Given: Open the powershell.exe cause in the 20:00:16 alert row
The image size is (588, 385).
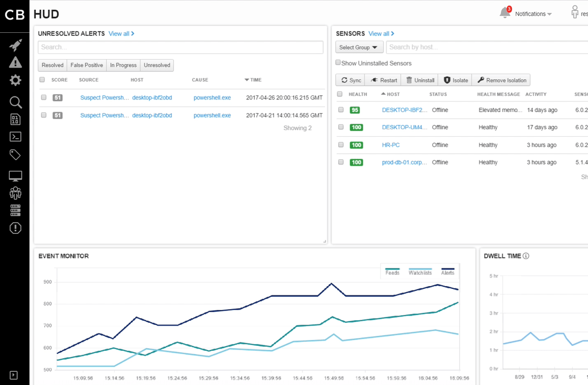Looking at the screenshot, I should coord(212,98).
